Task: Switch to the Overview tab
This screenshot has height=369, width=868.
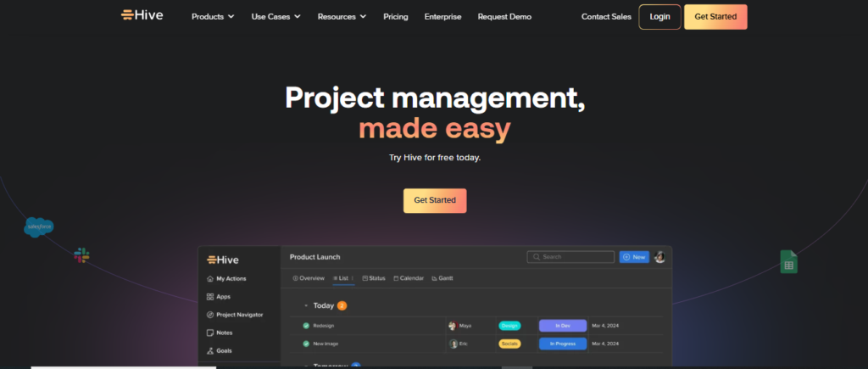Action: [309, 278]
